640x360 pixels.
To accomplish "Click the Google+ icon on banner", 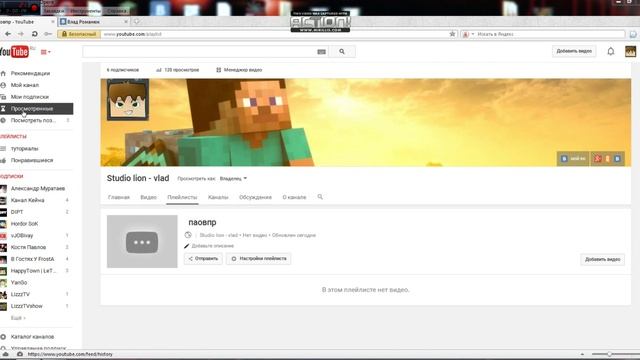I will coord(598,158).
